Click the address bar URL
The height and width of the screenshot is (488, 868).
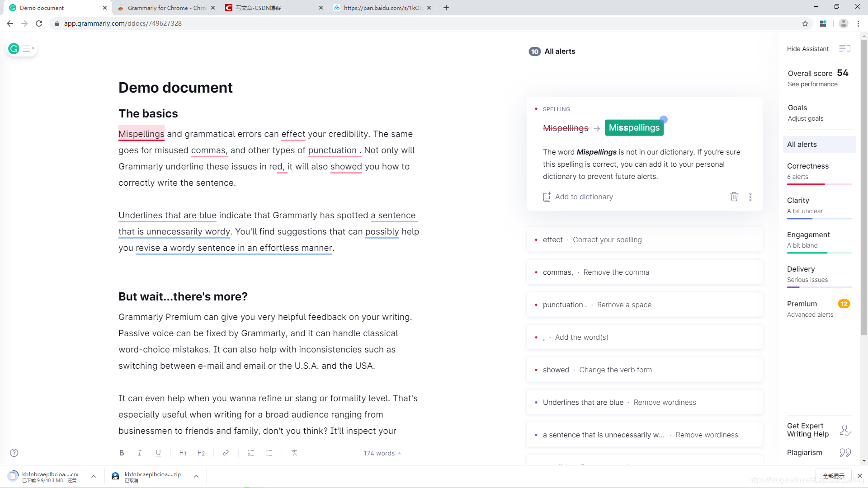[123, 23]
